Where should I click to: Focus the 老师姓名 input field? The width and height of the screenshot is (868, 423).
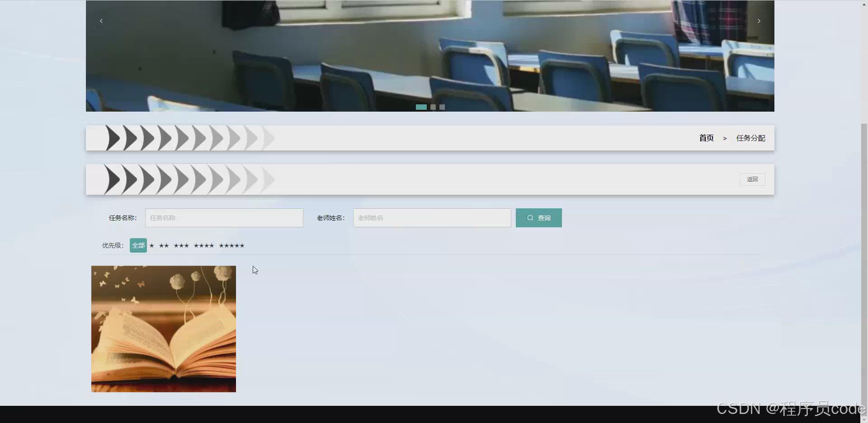[432, 218]
